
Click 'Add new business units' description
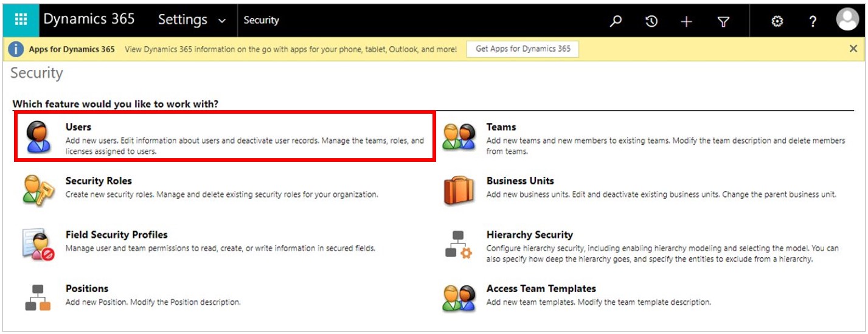click(661, 195)
